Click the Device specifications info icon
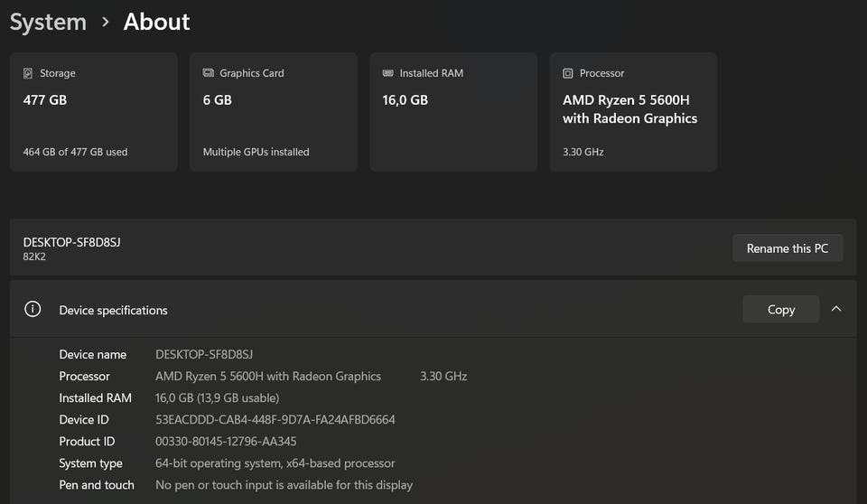 tap(33, 309)
